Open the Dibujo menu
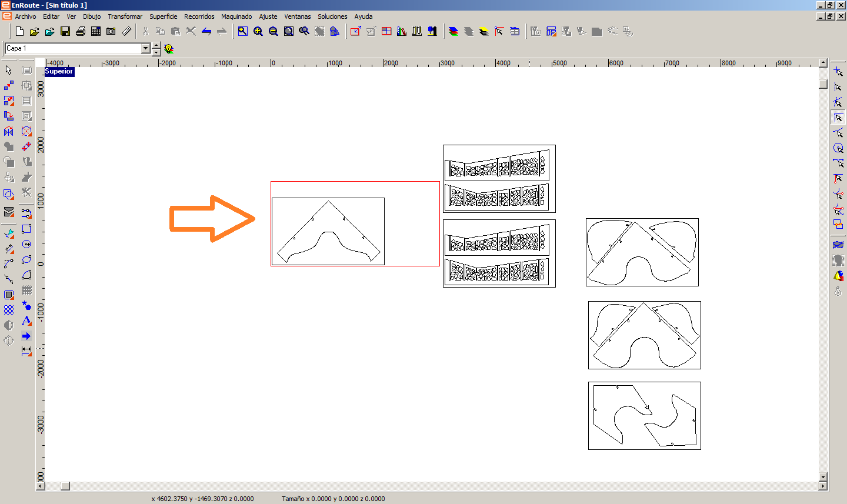Viewport: 847px width, 504px height. 92,16
